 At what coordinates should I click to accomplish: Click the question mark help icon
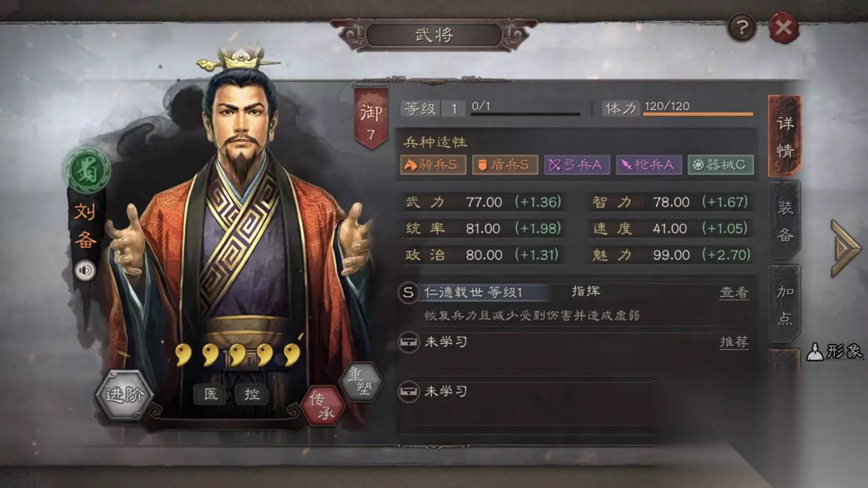(742, 28)
